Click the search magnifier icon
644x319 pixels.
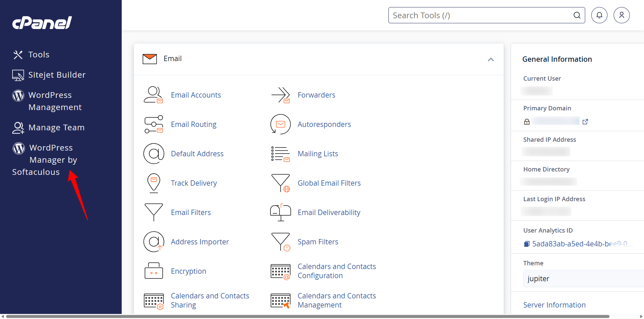577,15
